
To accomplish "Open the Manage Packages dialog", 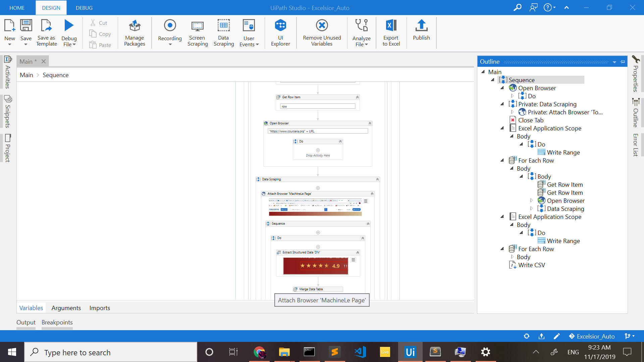I will point(135,26).
